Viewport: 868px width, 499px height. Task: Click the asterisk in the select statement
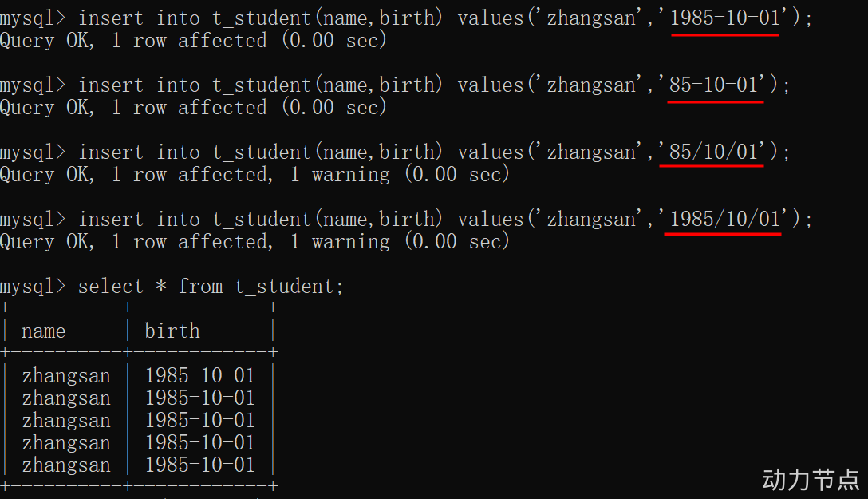coord(160,286)
